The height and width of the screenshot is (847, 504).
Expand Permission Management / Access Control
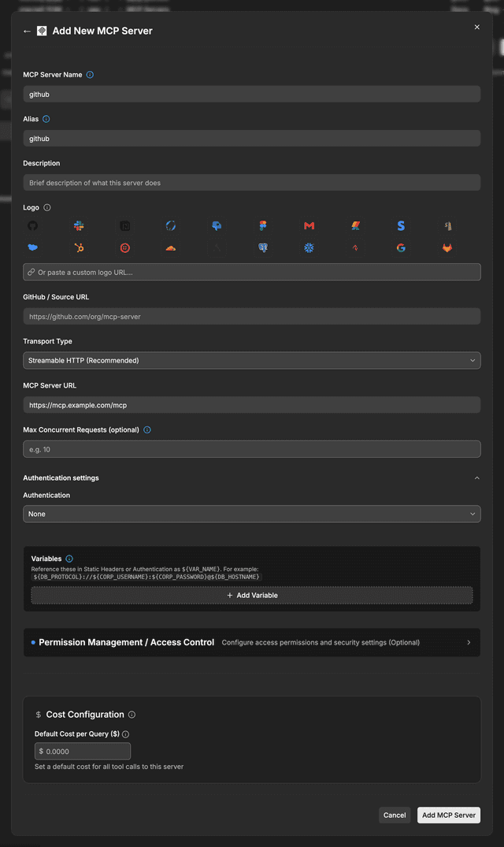coord(251,642)
